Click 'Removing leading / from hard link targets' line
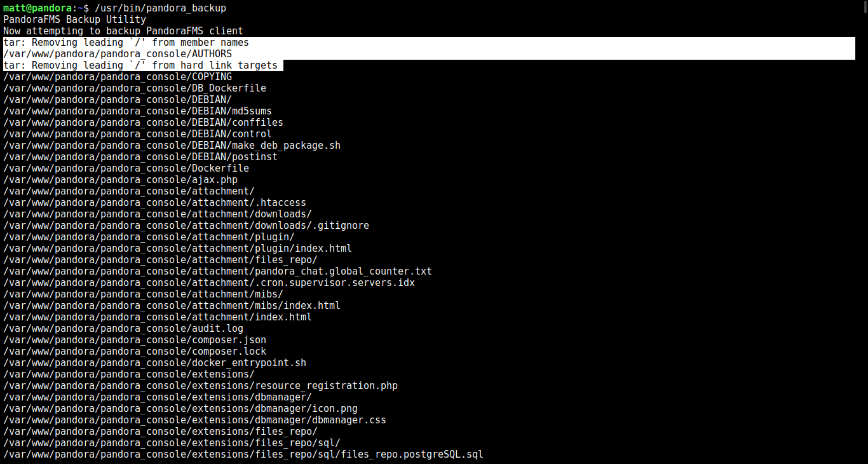The height and width of the screenshot is (464, 868). 140,65
